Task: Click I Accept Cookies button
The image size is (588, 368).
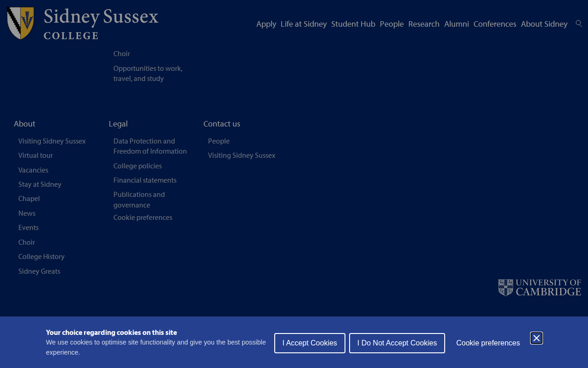Action: pyautogui.click(x=310, y=343)
